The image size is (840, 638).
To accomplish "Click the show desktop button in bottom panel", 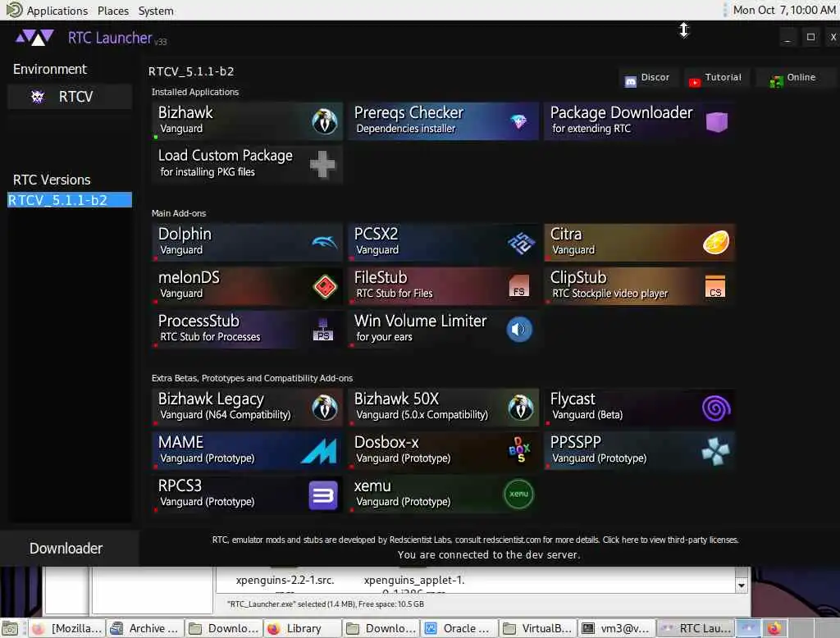I will [x=10, y=628].
